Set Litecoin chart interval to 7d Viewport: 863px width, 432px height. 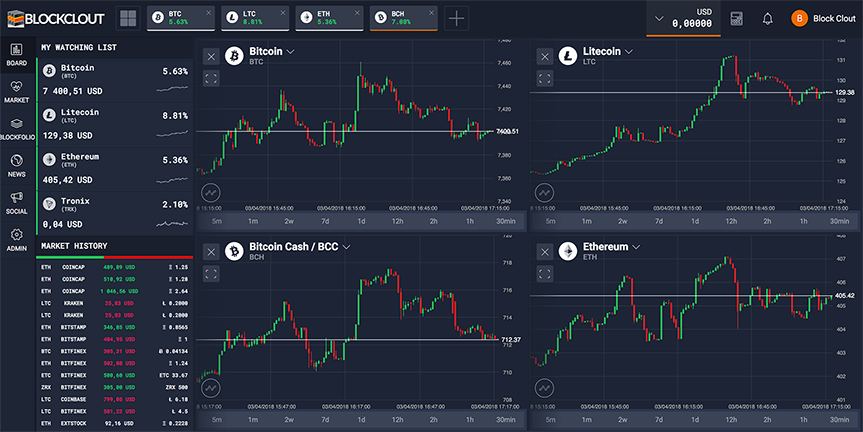pos(659,221)
